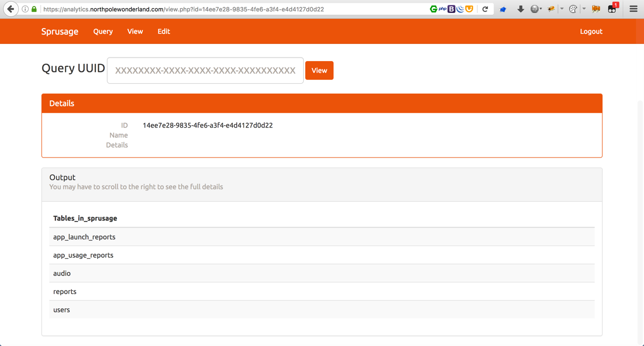Image resolution: width=644 pixels, height=346 pixels.
Task: Open the Edit menu in navbar
Action: tap(163, 31)
